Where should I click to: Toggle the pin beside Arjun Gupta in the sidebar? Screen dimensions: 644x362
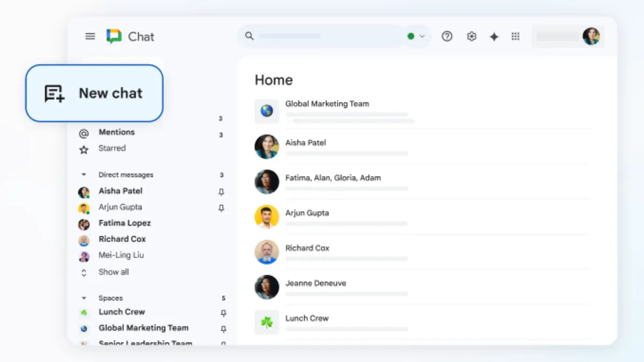click(221, 208)
